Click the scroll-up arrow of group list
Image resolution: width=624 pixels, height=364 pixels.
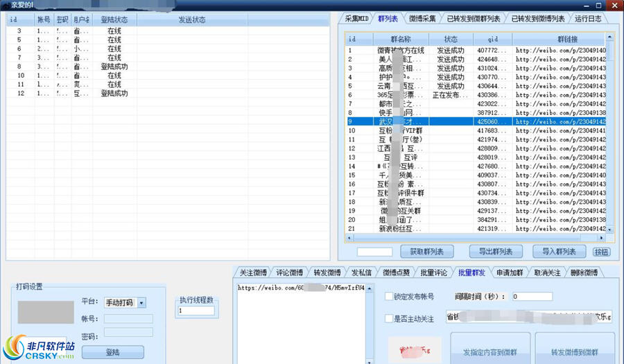(609, 37)
